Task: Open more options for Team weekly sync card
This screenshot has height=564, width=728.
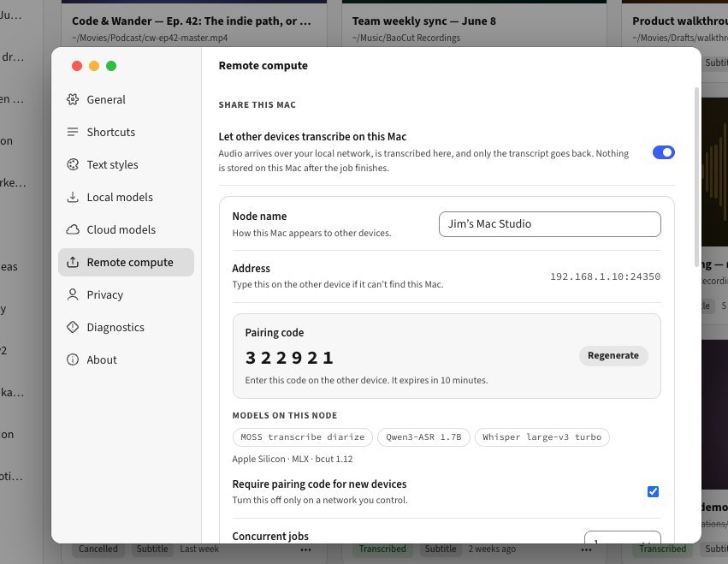Action: (586, 549)
